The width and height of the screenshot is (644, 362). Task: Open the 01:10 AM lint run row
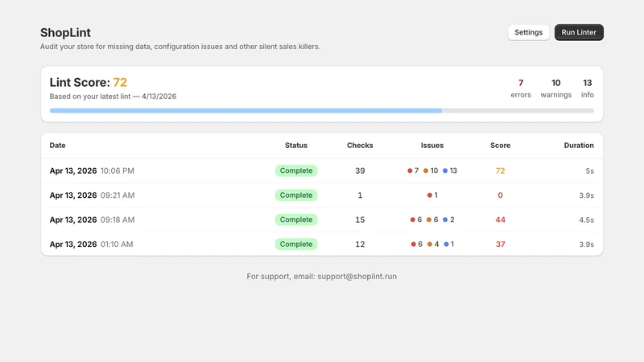click(321, 245)
